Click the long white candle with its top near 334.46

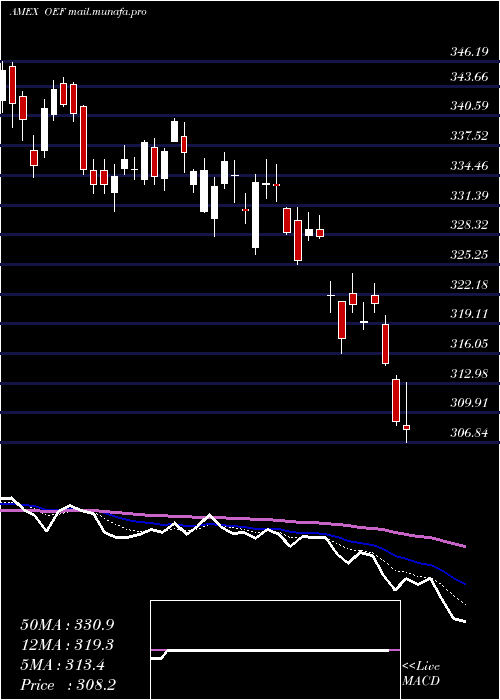point(255,215)
